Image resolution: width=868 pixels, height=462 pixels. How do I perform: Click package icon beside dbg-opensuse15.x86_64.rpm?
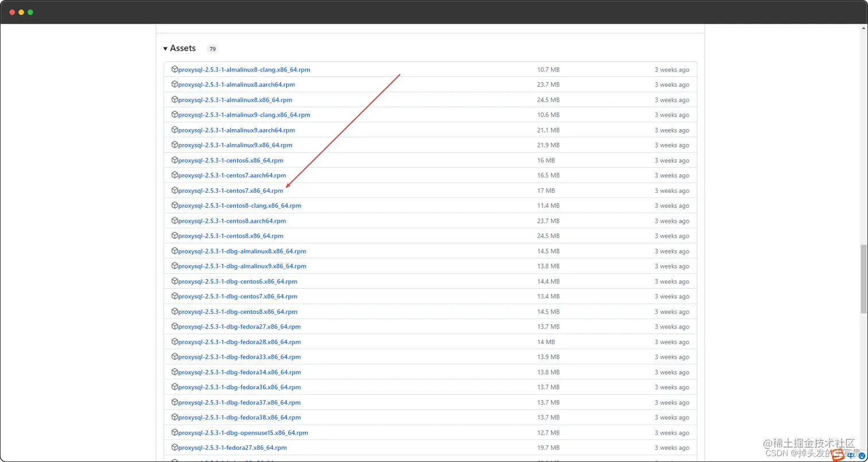175,432
